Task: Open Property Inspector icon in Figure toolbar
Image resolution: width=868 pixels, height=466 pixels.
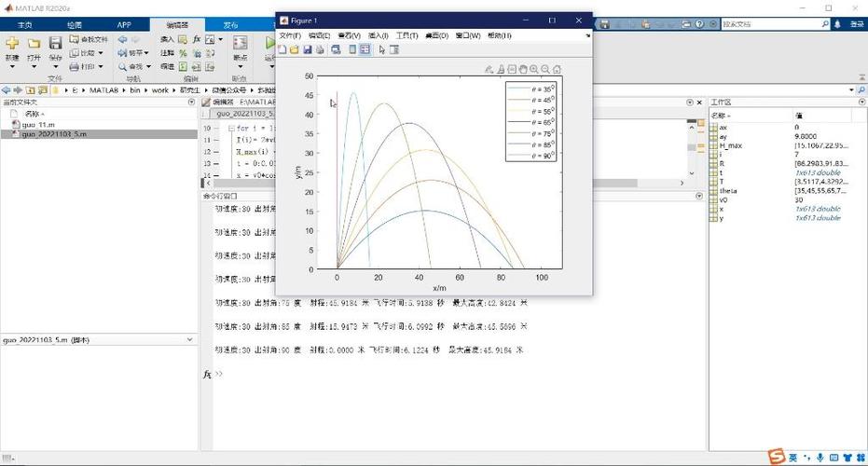Action: tap(394, 49)
